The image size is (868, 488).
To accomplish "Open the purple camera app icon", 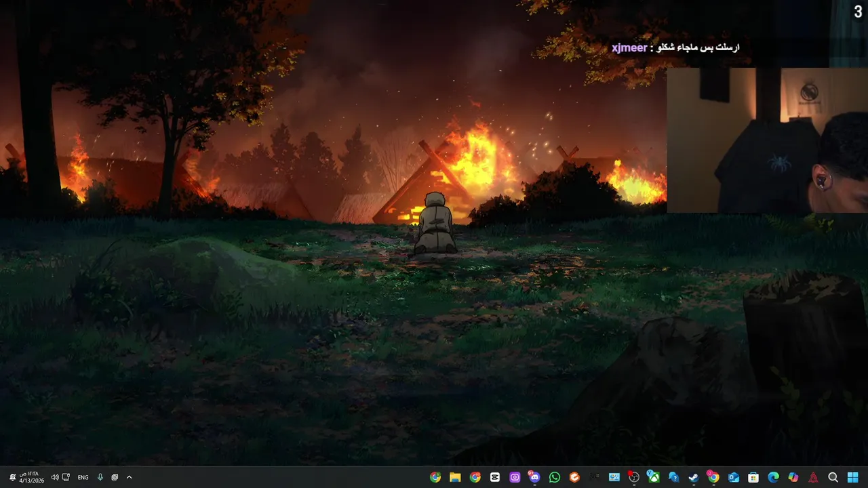I will coord(515,477).
